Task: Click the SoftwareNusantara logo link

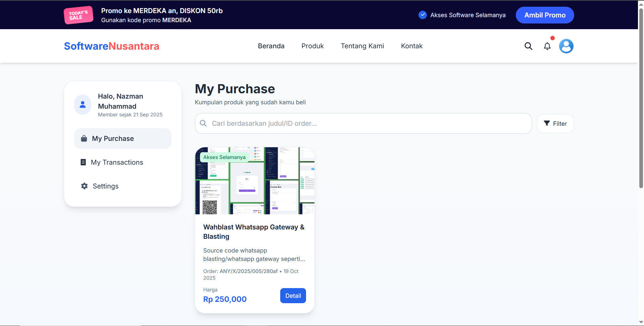Action: 111,46
